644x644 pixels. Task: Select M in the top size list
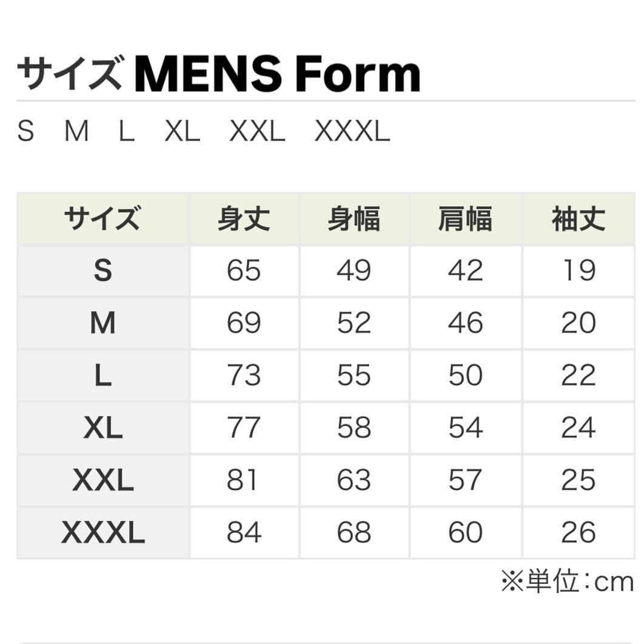(x=76, y=131)
